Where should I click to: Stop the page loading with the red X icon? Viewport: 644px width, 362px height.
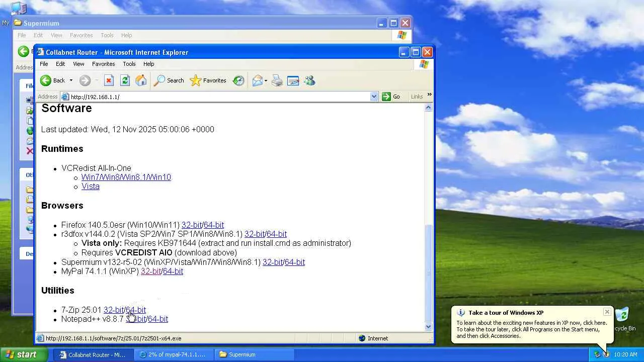tap(109, 80)
